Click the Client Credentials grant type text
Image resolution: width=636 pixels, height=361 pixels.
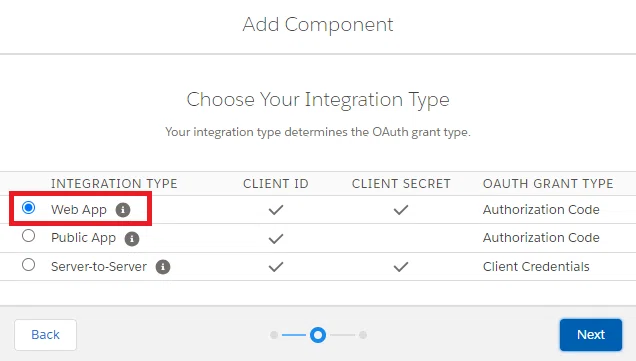[x=536, y=266]
